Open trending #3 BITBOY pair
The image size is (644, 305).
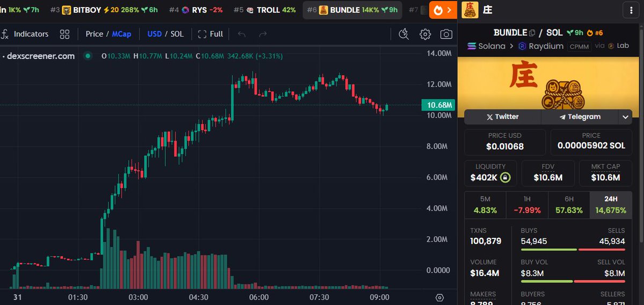[105, 10]
